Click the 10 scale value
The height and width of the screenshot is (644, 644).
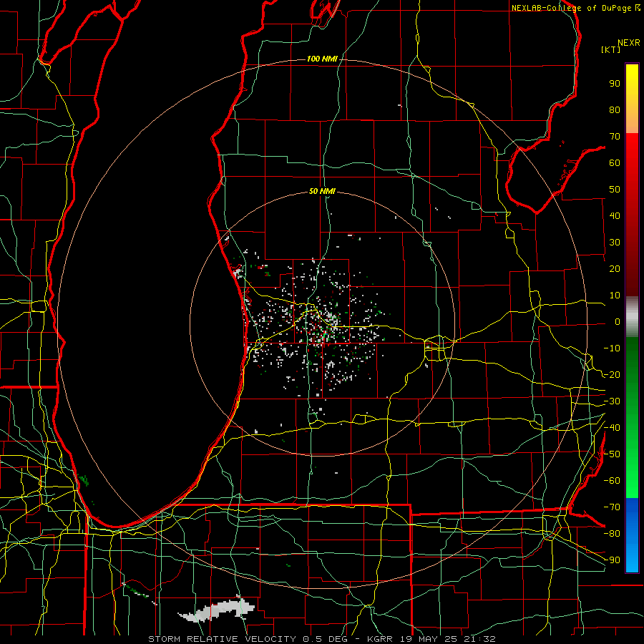point(615,296)
